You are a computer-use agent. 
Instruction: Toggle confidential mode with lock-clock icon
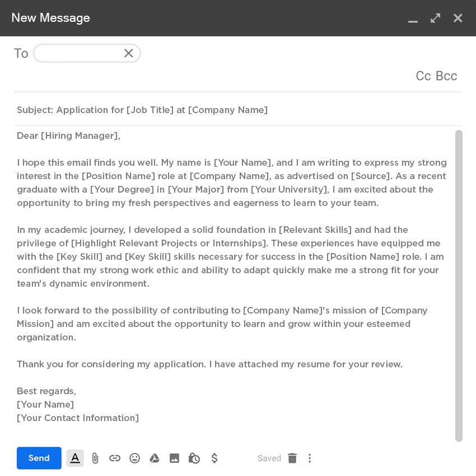point(194,458)
